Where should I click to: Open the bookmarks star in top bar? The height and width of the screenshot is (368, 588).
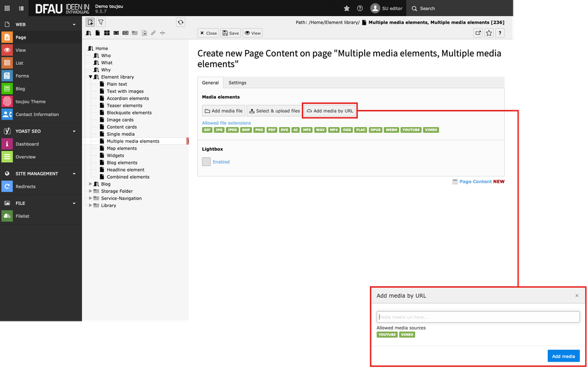pyautogui.click(x=346, y=9)
